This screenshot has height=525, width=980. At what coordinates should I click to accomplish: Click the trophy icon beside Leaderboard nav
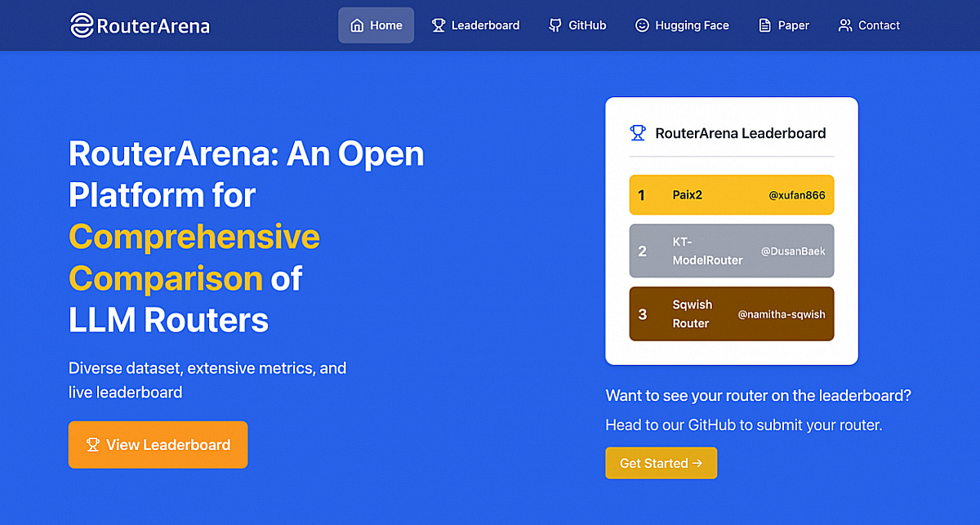tap(438, 25)
